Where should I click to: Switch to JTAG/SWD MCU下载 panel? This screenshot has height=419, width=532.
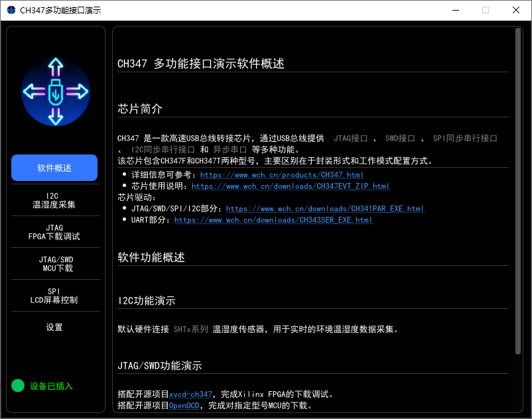coord(54,263)
